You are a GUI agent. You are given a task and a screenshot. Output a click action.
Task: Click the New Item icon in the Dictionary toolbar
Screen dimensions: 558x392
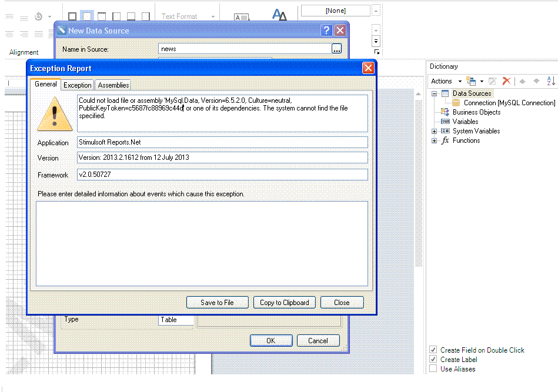[x=472, y=81]
